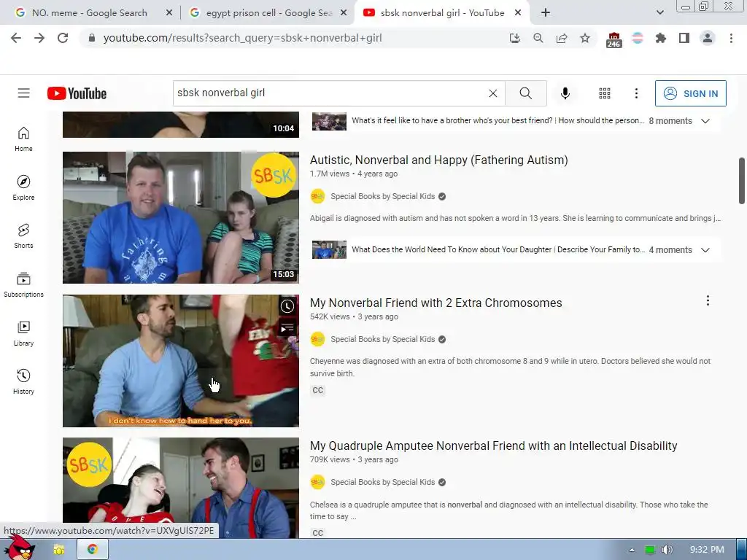Play the 10:04 video thumbnail
Image resolution: width=747 pixels, height=560 pixels.
click(x=181, y=125)
